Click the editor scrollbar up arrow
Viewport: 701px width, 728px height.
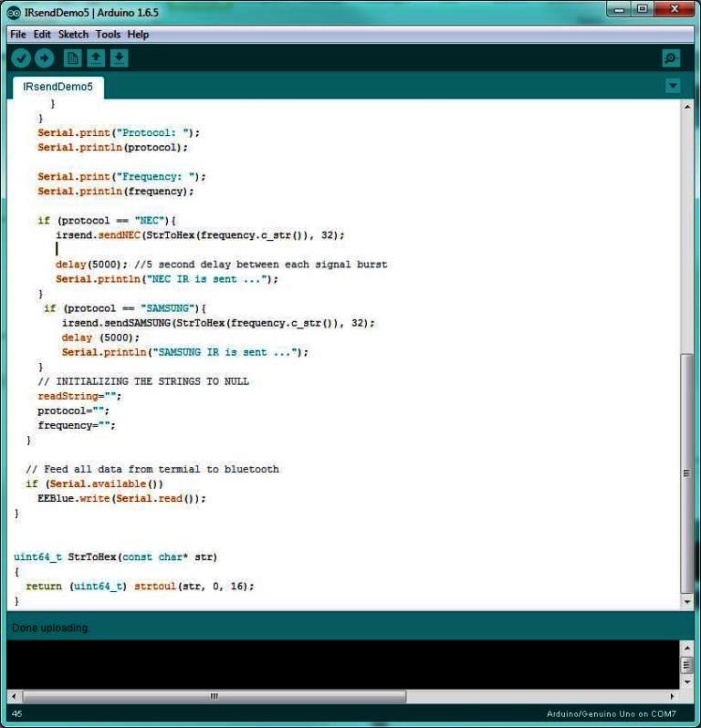click(x=687, y=107)
